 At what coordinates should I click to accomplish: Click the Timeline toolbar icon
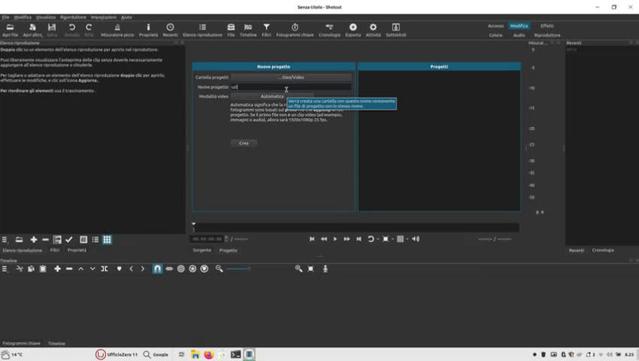tap(248, 30)
